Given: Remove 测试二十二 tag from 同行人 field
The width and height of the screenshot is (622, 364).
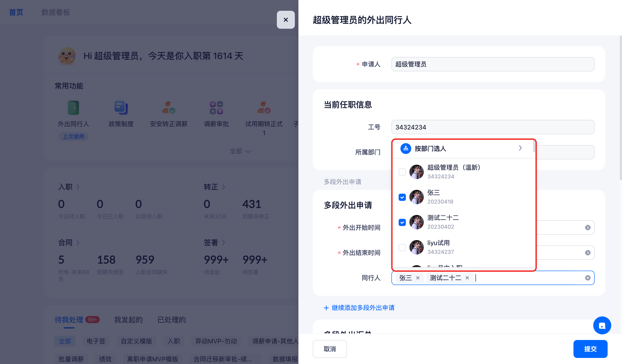Looking at the screenshot, I should pyautogui.click(x=467, y=278).
